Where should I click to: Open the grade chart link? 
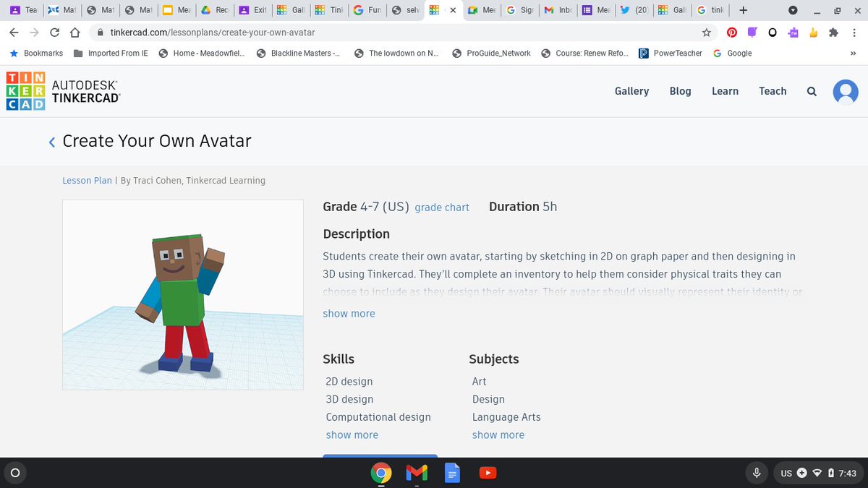(442, 207)
